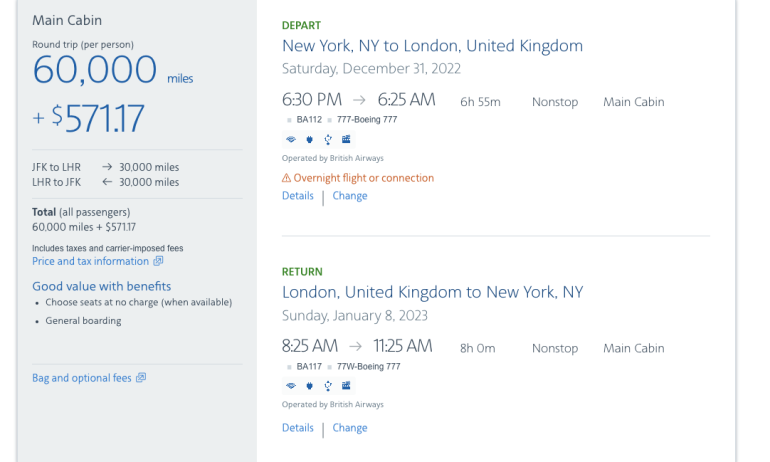Viewport: 770px width, 462px height.
Task: Click the Overnight flight or connection warning text
Action: coord(364,178)
